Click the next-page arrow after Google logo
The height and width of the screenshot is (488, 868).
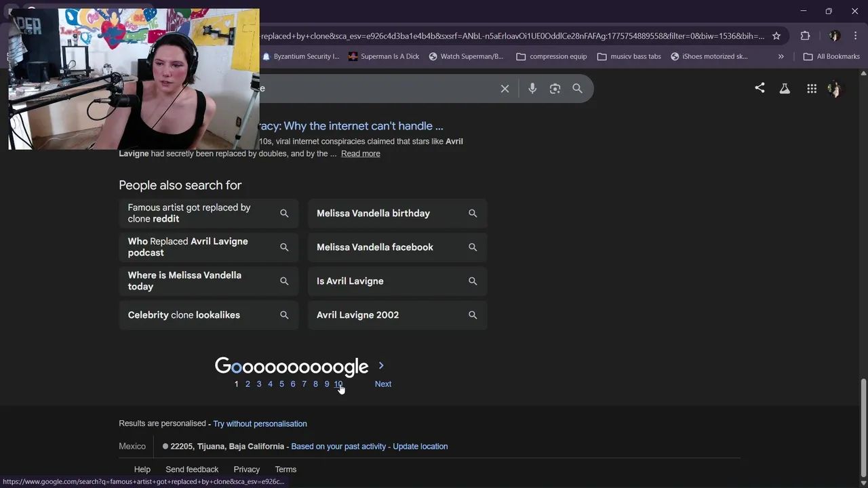[x=381, y=365]
